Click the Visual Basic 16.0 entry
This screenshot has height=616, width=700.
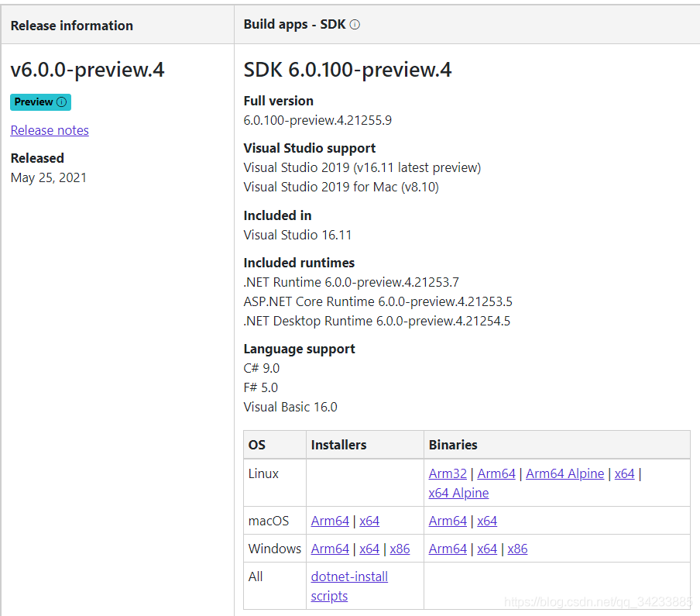[x=290, y=407]
